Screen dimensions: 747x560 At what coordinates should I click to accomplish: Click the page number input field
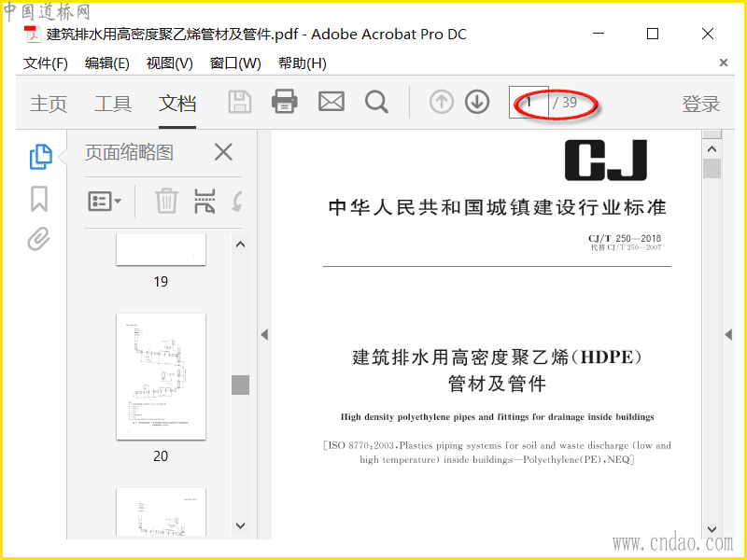point(529,102)
